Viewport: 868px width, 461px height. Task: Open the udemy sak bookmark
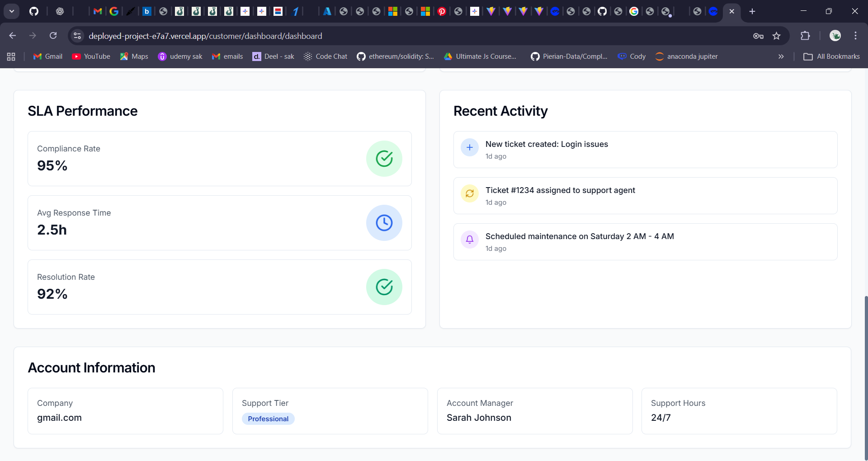(x=180, y=56)
